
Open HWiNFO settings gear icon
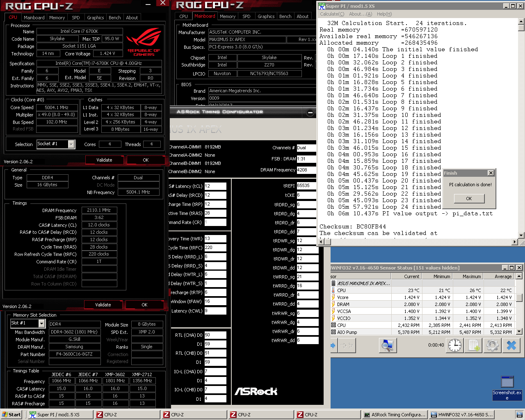click(493, 345)
